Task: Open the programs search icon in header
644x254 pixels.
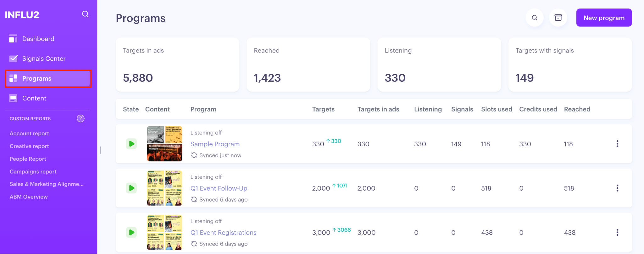Action: click(535, 18)
